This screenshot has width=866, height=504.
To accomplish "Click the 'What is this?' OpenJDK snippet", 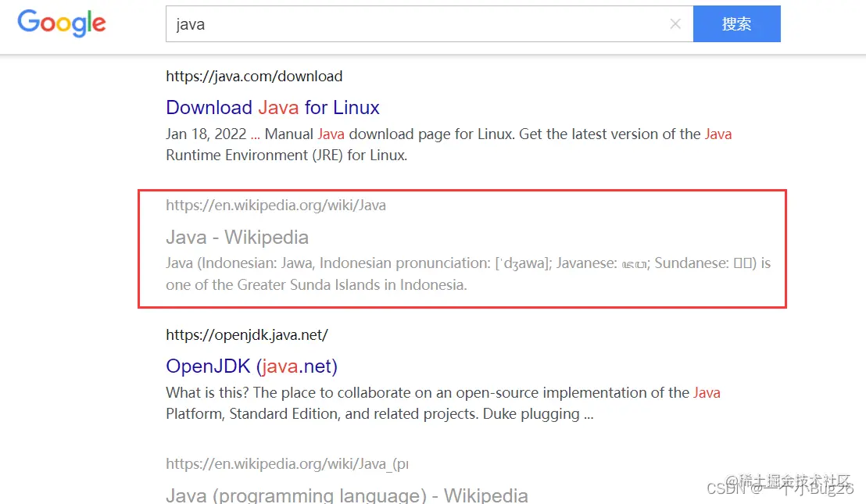I will tap(443, 403).
